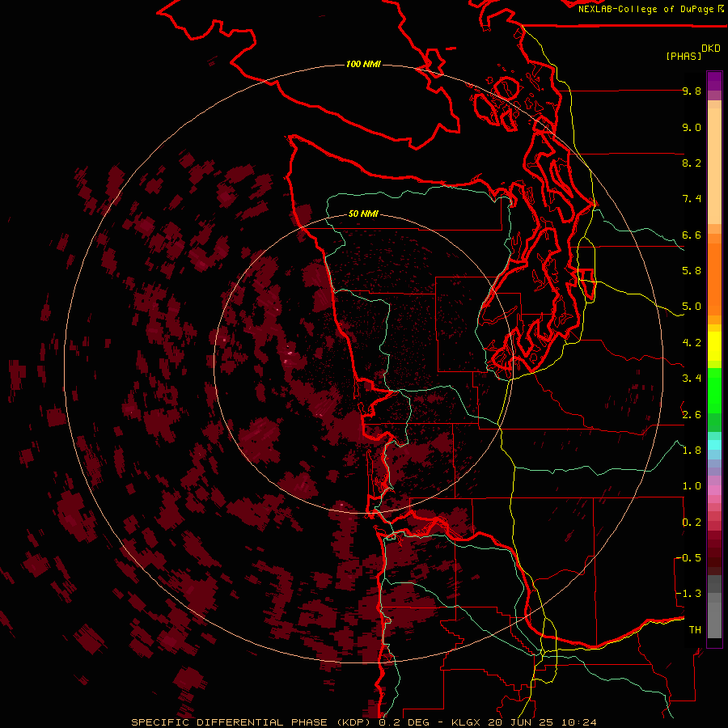Image resolution: width=728 pixels, height=728 pixels.
Task: Click the [PHAS] legend header
Action: pyautogui.click(x=684, y=57)
